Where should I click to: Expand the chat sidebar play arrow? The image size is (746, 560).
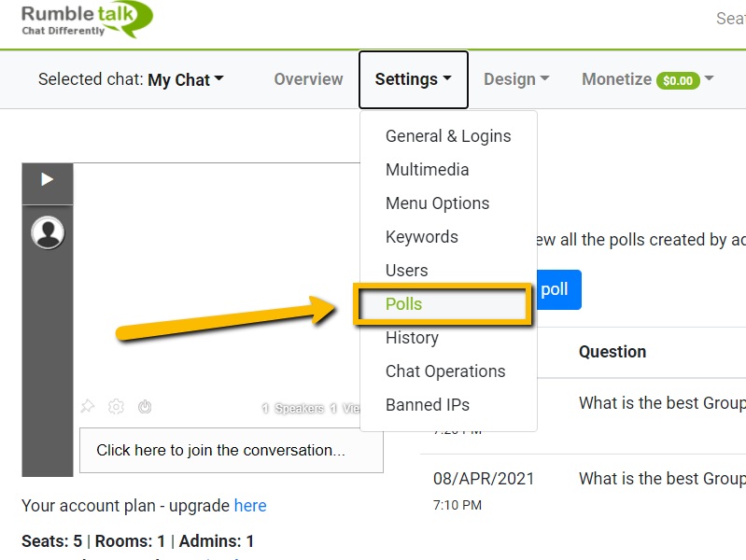click(48, 180)
